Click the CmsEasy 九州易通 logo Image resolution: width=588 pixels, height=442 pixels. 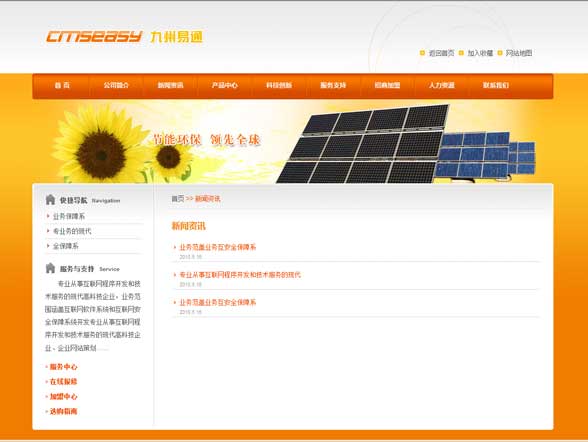(x=124, y=37)
